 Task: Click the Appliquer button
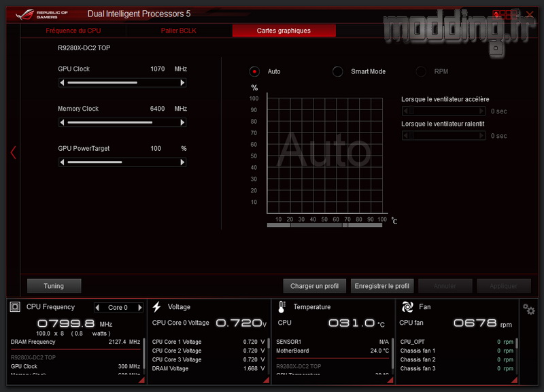click(x=504, y=286)
